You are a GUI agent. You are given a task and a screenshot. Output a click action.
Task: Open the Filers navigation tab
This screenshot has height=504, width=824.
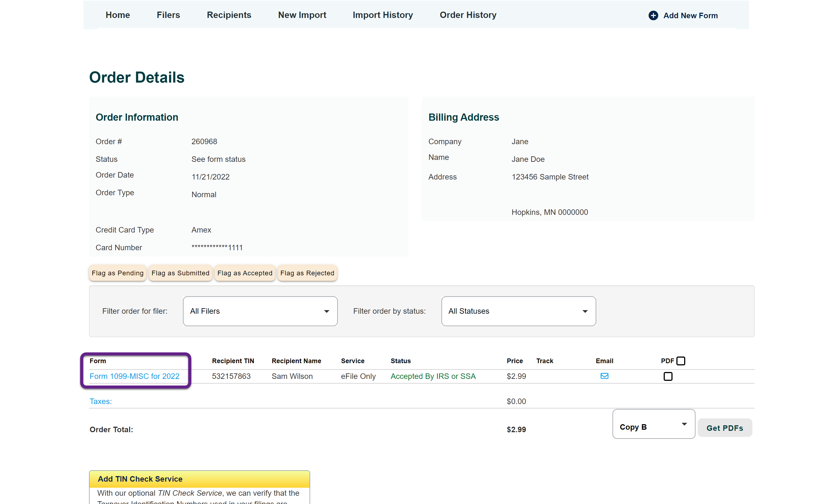point(168,15)
